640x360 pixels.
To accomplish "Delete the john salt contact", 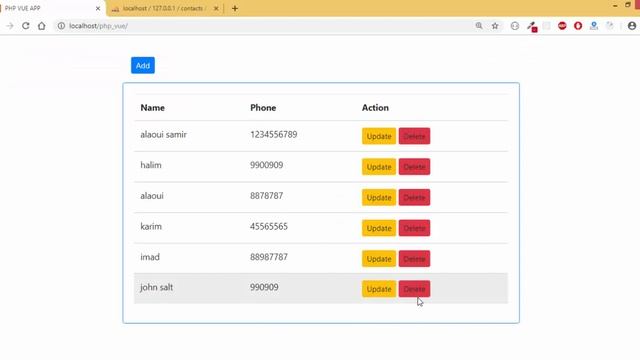I will 414,289.
